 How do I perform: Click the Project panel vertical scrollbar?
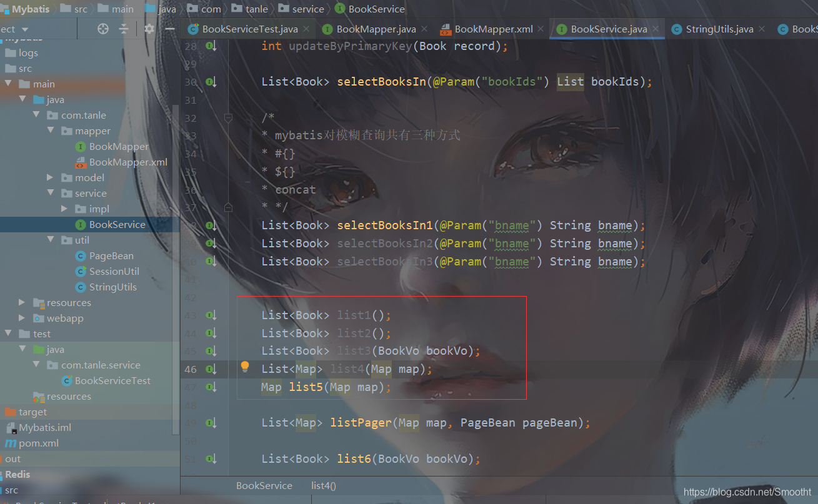pos(176,269)
